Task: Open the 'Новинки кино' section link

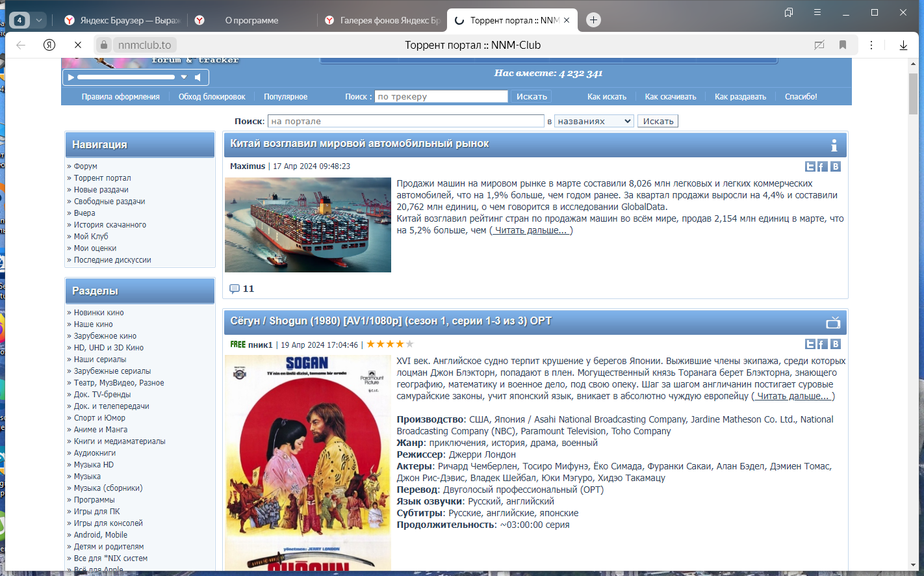Action: [x=99, y=313]
